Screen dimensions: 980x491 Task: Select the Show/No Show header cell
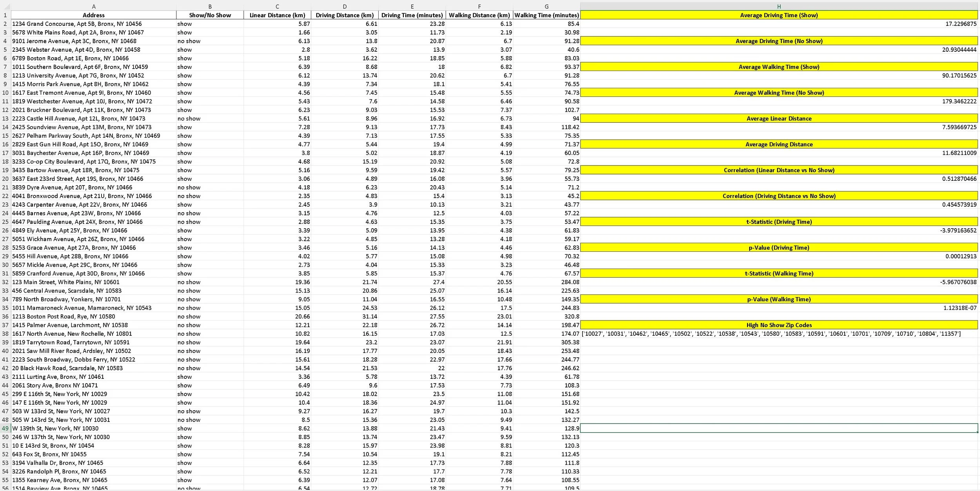click(210, 15)
